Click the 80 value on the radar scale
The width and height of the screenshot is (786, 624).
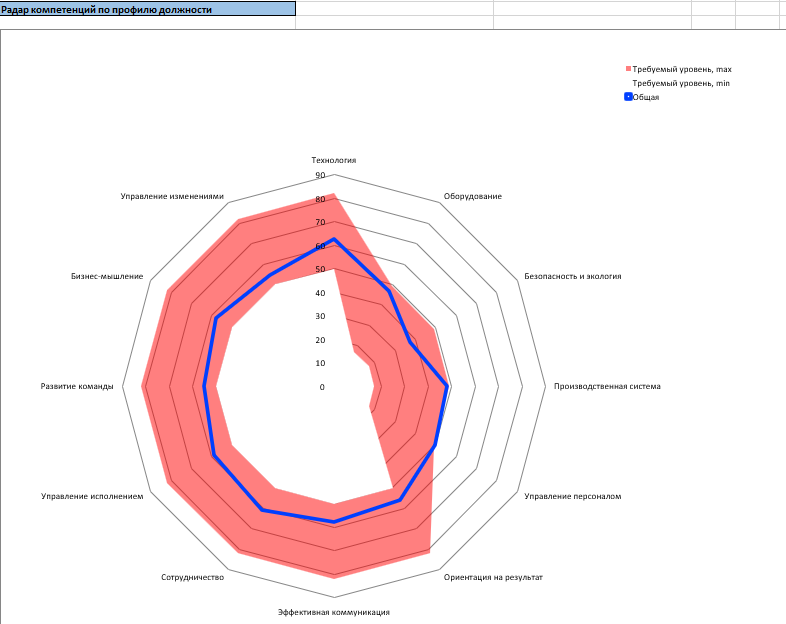click(320, 199)
